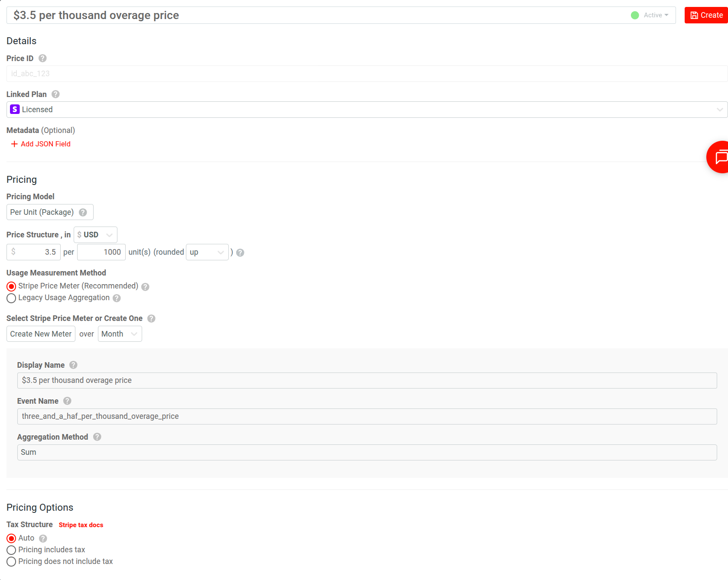Select the Legacy Usage Aggregation option

[11, 298]
